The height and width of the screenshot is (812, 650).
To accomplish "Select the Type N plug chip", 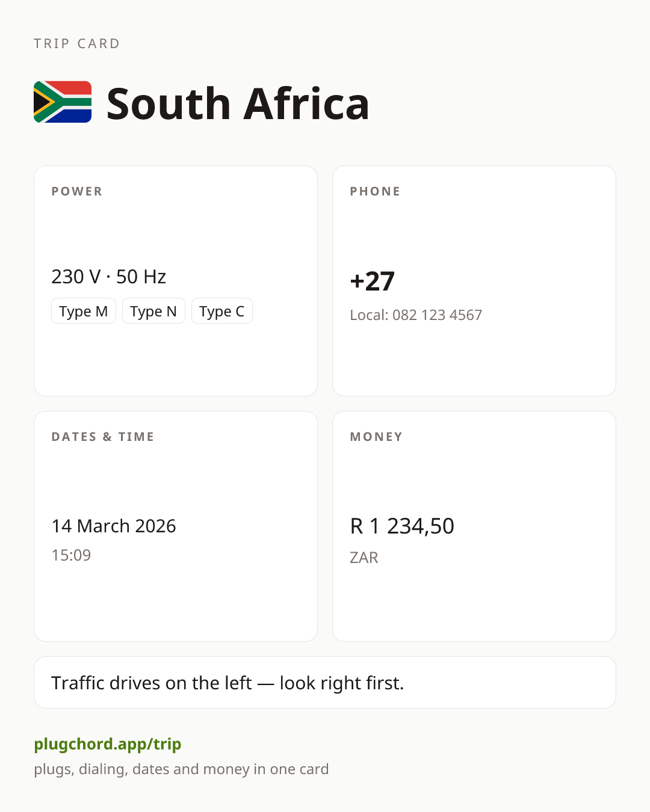I will (x=153, y=311).
